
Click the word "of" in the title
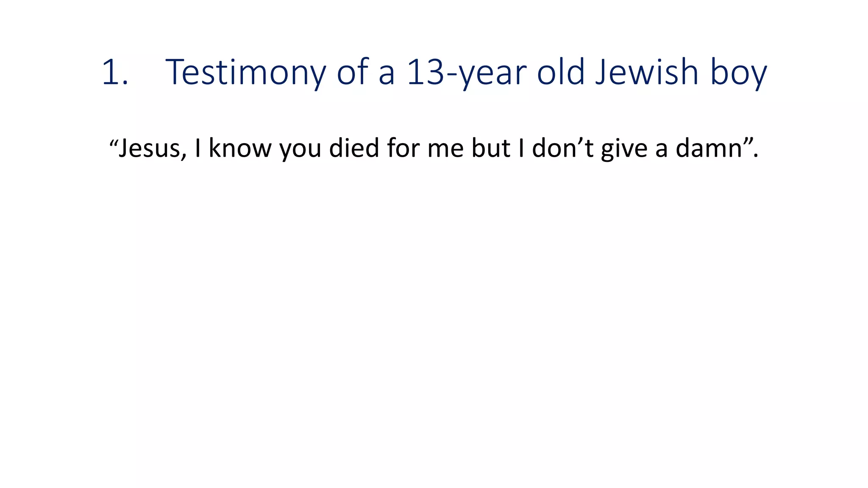353,71
